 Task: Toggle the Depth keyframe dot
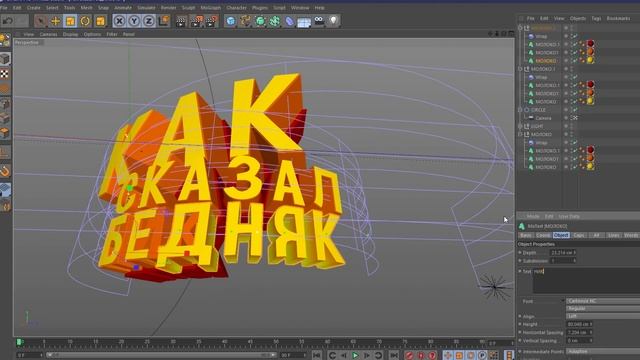click(x=520, y=253)
